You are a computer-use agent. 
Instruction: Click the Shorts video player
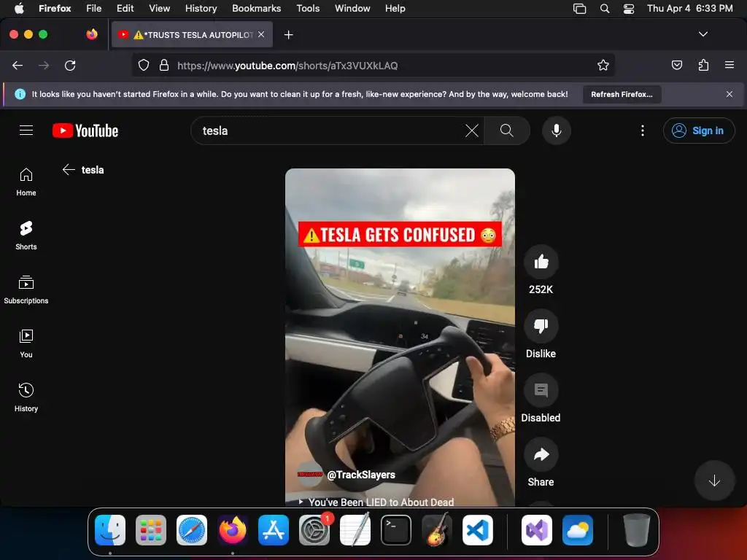pyautogui.click(x=400, y=337)
